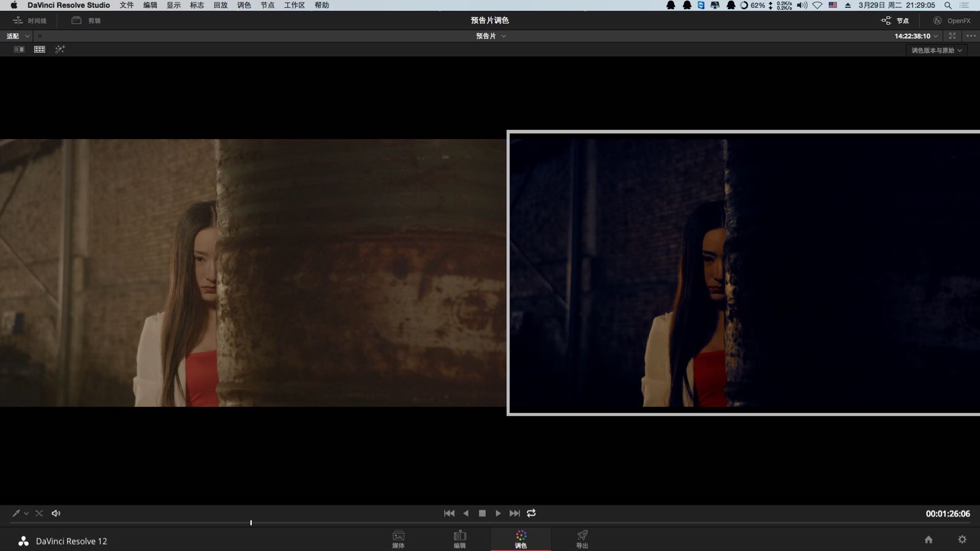Open the OpenFX panel

coord(952,20)
